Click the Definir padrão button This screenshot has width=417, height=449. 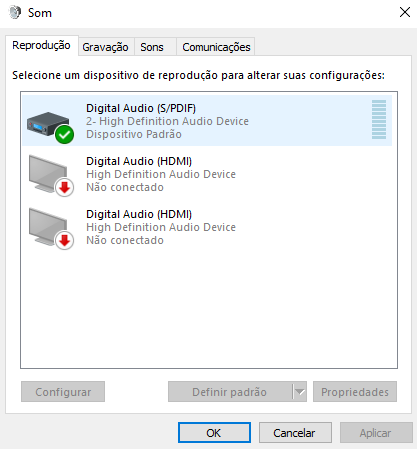tap(230, 392)
